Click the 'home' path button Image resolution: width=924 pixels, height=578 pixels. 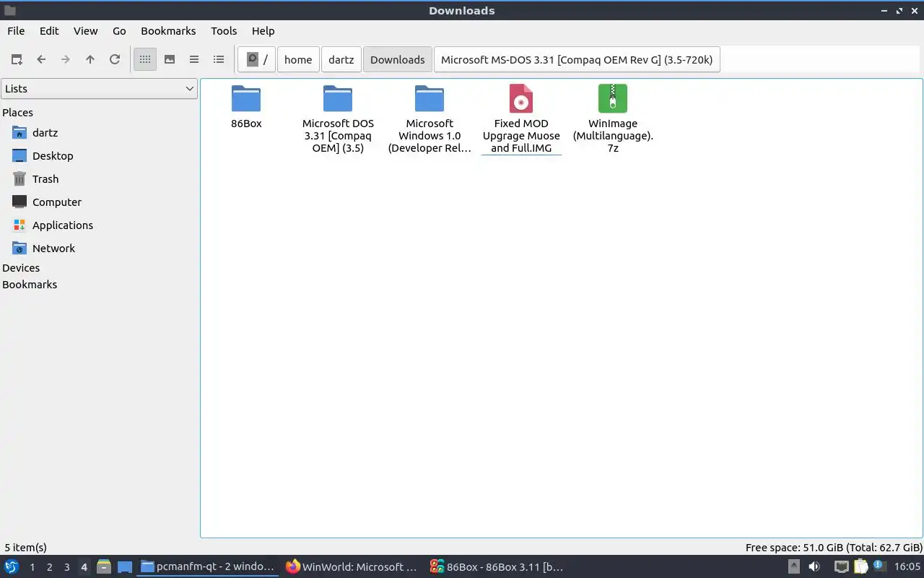click(x=298, y=59)
